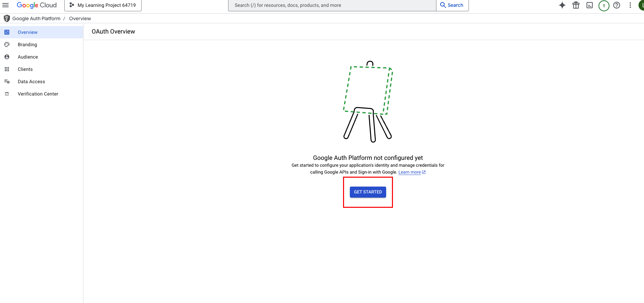Focus the resources search field

(x=332, y=5)
